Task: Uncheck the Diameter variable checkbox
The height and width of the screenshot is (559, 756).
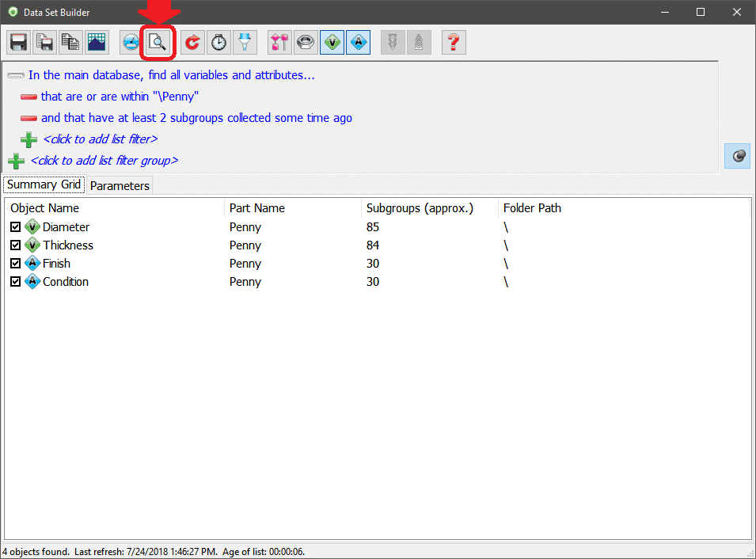Action: [x=16, y=227]
